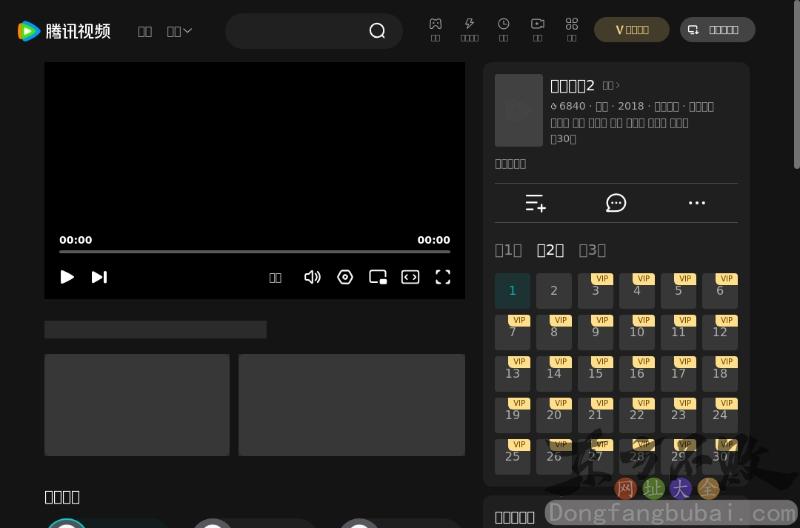Open comments via speech bubble icon

616,203
